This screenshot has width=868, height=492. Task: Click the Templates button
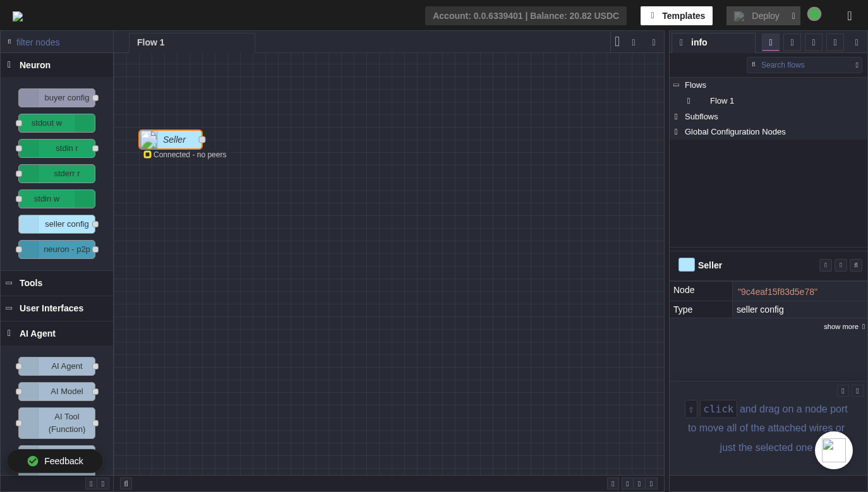pyautogui.click(x=676, y=16)
